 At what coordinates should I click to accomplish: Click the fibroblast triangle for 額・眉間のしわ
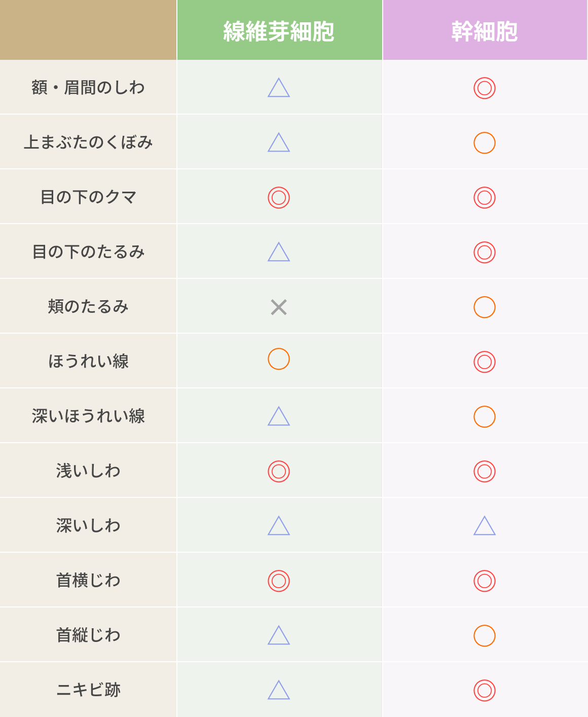point(279,87)
